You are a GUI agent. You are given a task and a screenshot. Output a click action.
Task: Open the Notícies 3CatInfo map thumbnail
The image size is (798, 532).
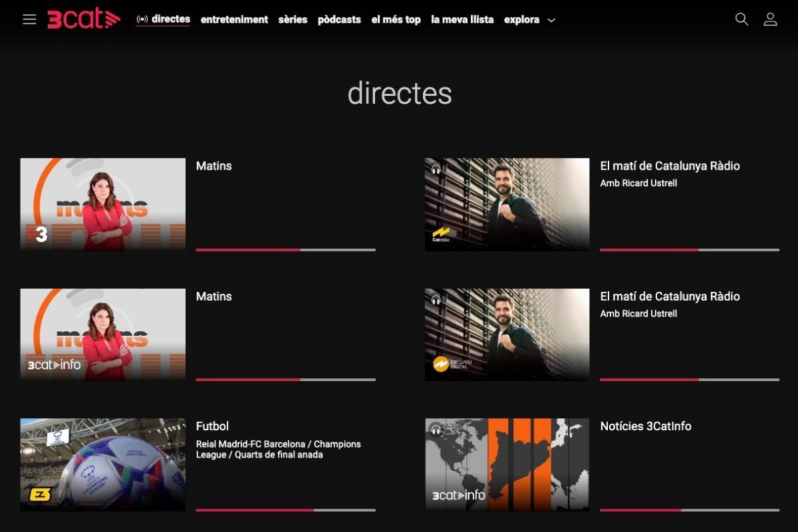coord(507,464)
